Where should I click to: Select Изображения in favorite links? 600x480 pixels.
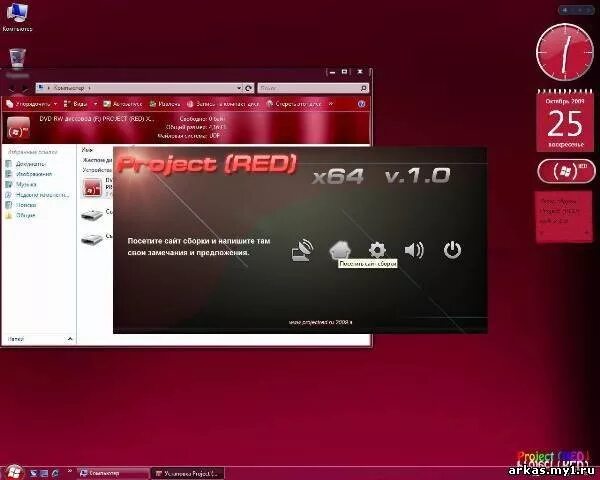coord(29,174)
